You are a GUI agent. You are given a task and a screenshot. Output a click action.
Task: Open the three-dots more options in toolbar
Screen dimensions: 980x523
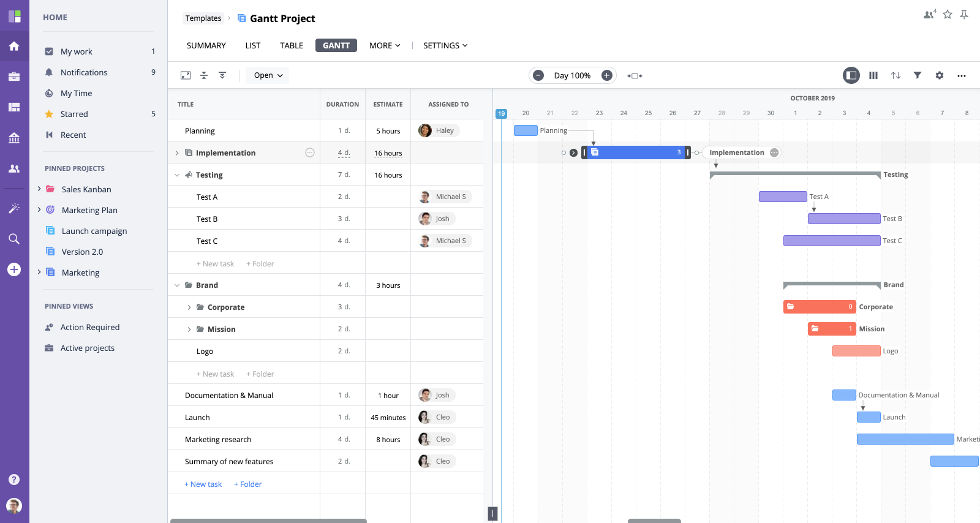(962, 76)
